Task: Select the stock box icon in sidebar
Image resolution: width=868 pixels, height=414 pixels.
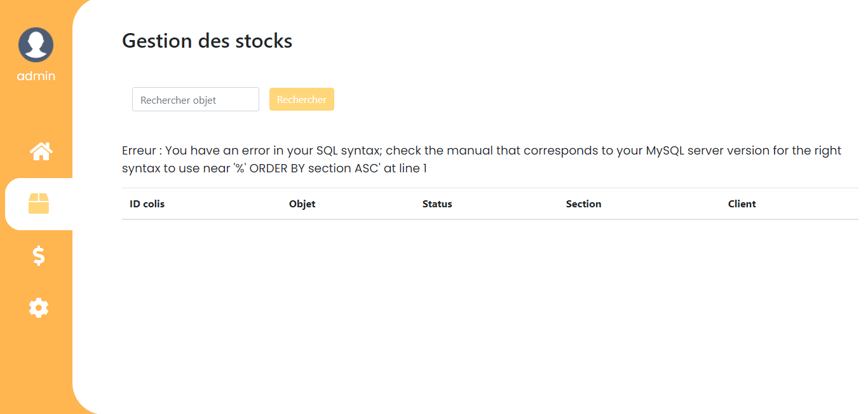Action: [x=39, y=204]
